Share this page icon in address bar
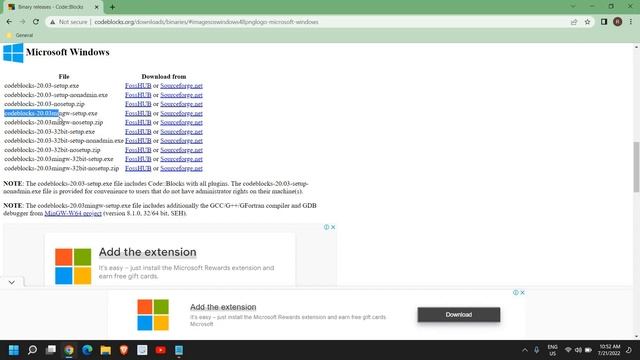The height and width of the screenshot is (360, 640). click(x=574, y=22)
